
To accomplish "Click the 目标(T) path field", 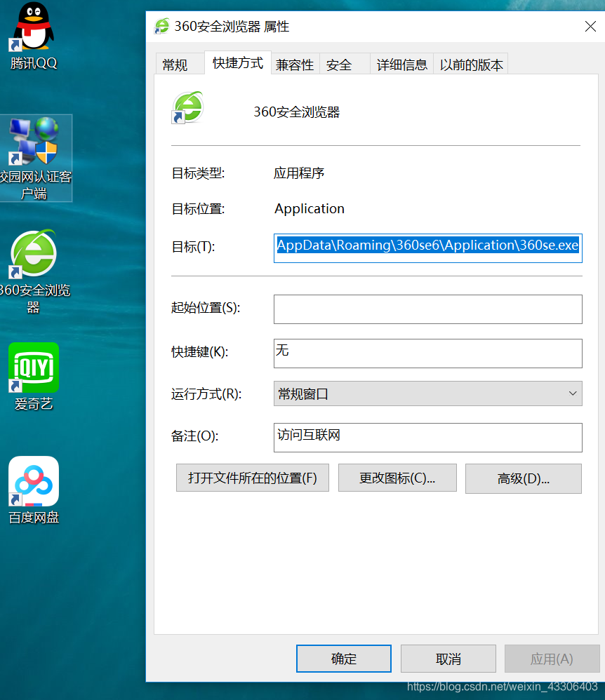I will point(427,248).
